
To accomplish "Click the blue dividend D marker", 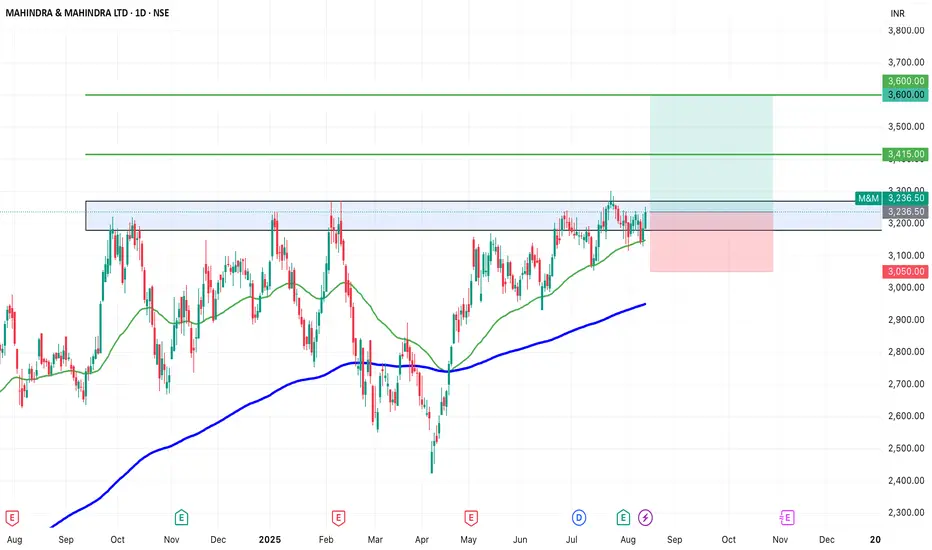I will click(578, 518).
